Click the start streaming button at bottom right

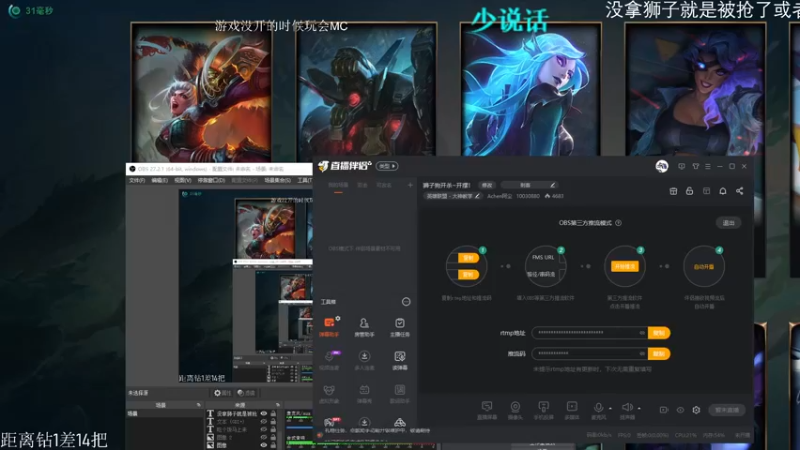727,410
